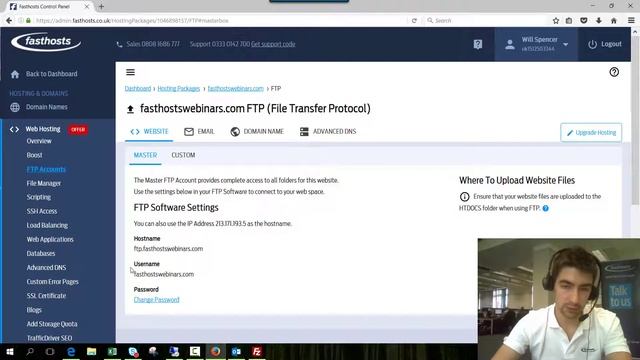Select the CUSTOM sub-tab

[x=183, y=155]
